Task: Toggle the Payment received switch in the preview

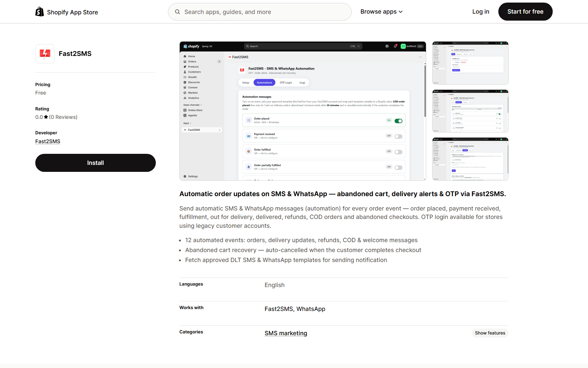Action: (398, 136)
